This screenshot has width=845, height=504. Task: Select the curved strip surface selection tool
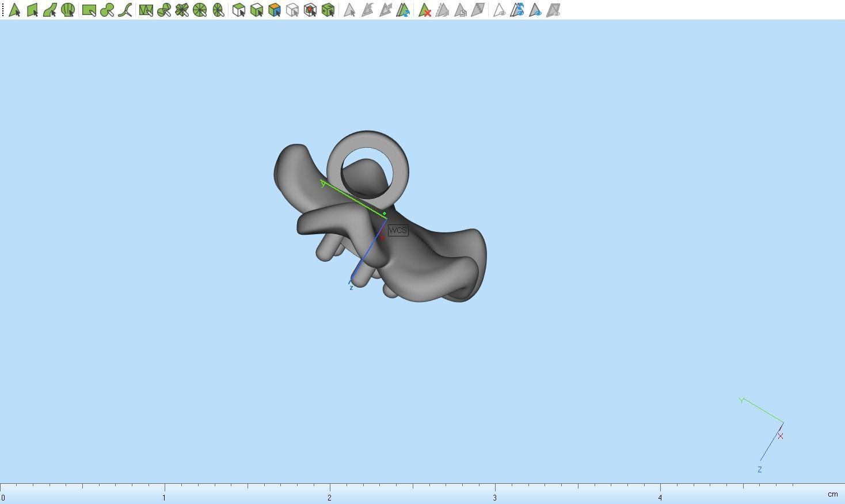tap(50, 10)
